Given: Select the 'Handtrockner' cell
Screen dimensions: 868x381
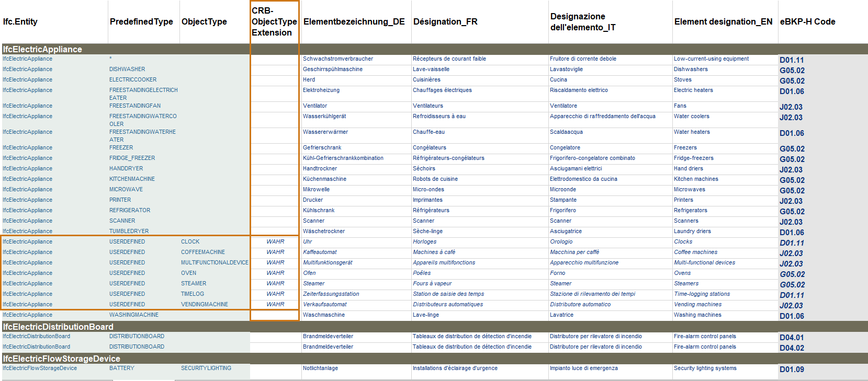Looking at the screenshot, I should (320, 168).
